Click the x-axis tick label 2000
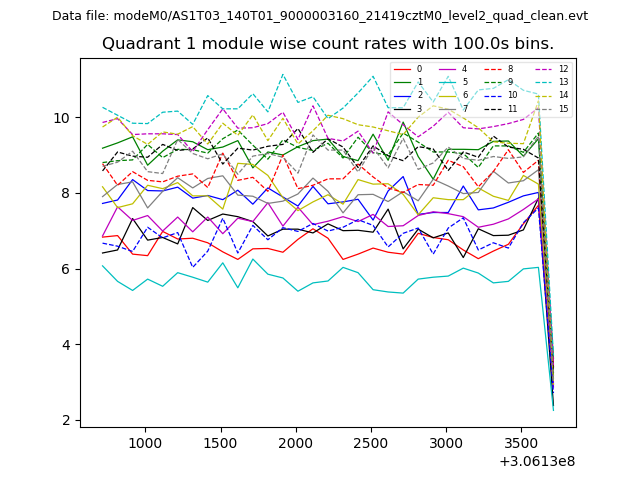The width and height of the screenshot is (640, 480). (295, 442)
